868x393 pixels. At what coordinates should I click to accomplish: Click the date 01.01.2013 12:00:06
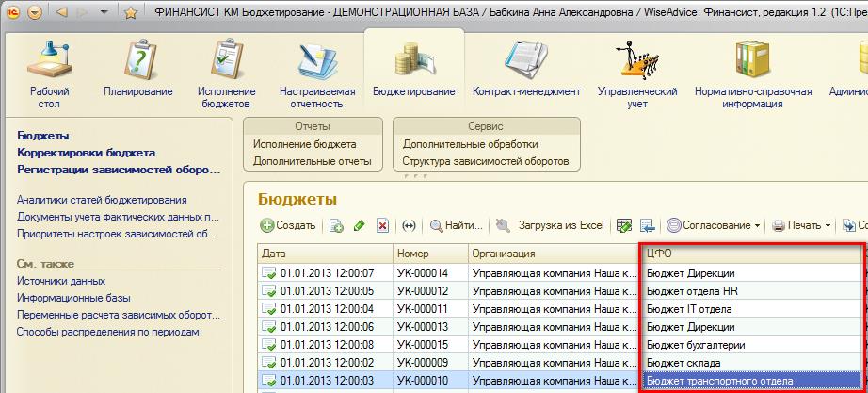(x=327, y=326)
